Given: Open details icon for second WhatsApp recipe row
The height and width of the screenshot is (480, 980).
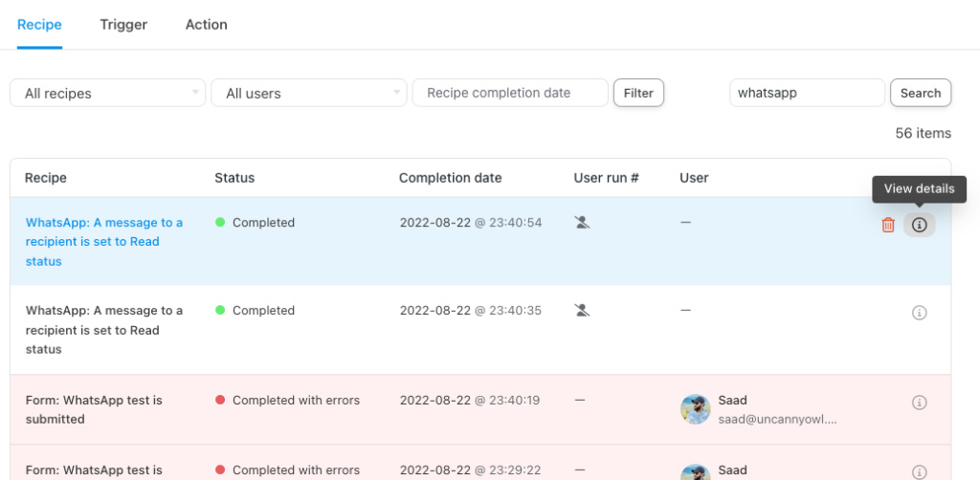Looking at the screenshot, I should (919, 313).
